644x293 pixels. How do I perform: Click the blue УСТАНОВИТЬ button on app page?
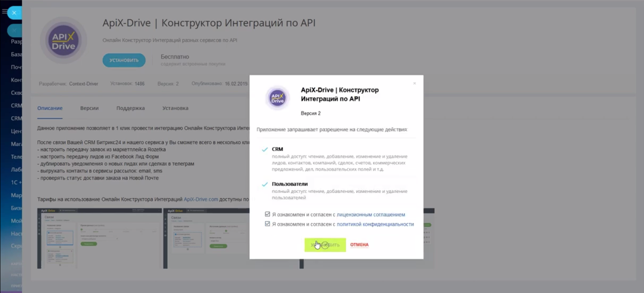point(124,60)
